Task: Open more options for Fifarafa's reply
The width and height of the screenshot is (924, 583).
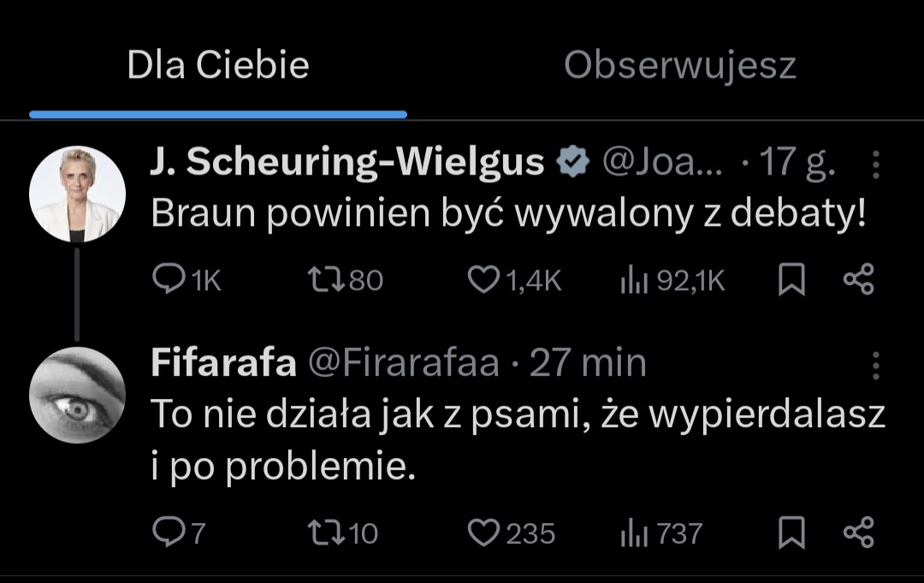Action: pyautogui.click(x=875, y=365)
